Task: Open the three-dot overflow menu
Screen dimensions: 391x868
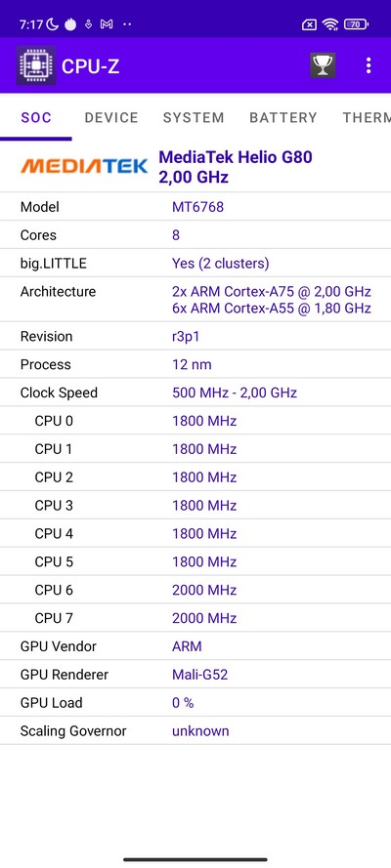Action: [x=369, y=65]
